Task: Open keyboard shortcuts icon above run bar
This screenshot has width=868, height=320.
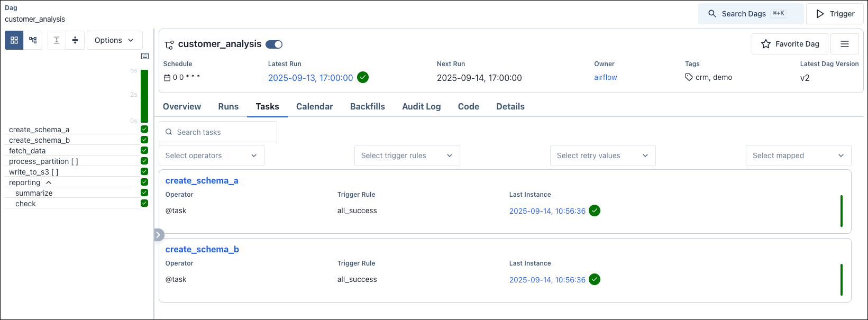Action: [x=145, y=56]
